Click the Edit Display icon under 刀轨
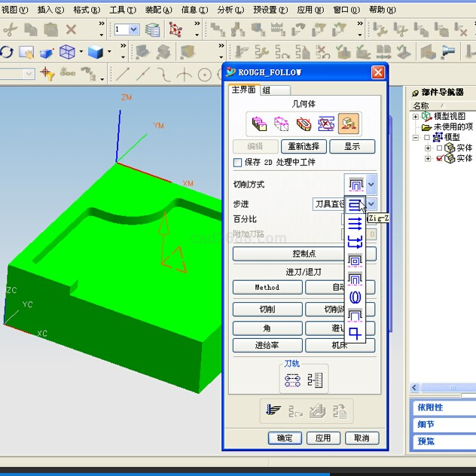 point(293,381)
